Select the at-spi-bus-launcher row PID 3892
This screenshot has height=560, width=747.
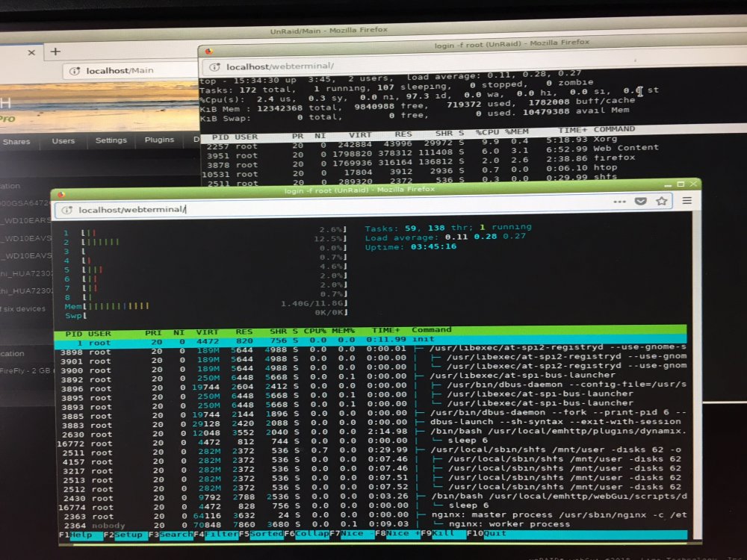371,378
